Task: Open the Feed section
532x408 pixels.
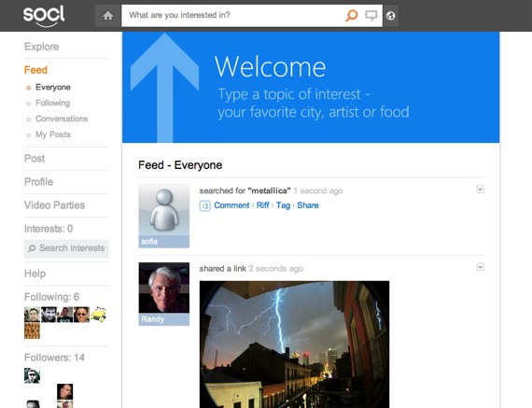Action: [35, 70]
